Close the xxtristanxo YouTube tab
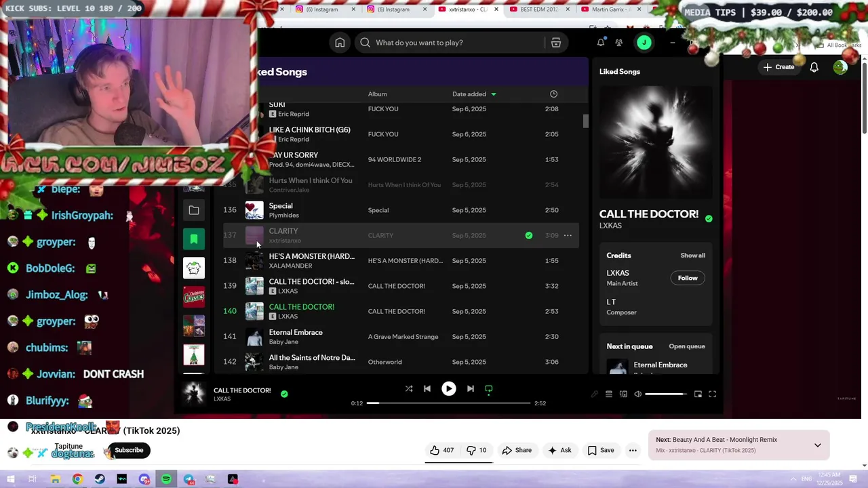The height and width of the screenshot is (488, 868). (x=496, y=9)
